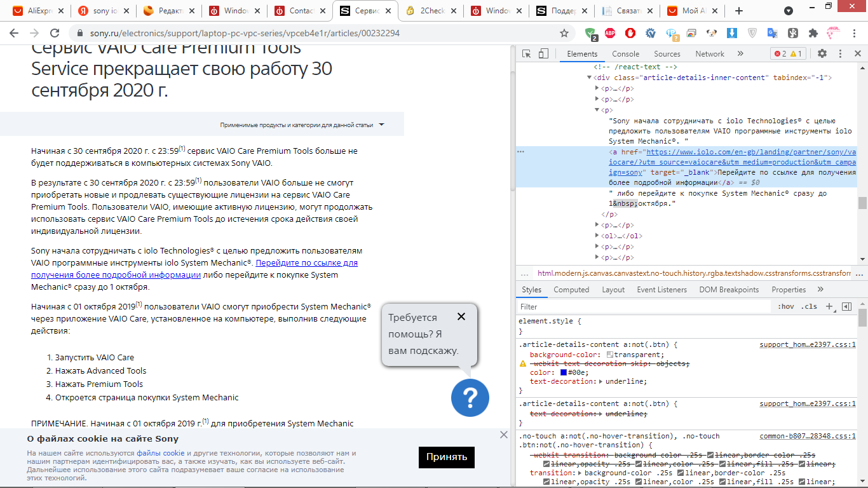Expand the ol element node
868x488 pixels.
tap(597, 236)
